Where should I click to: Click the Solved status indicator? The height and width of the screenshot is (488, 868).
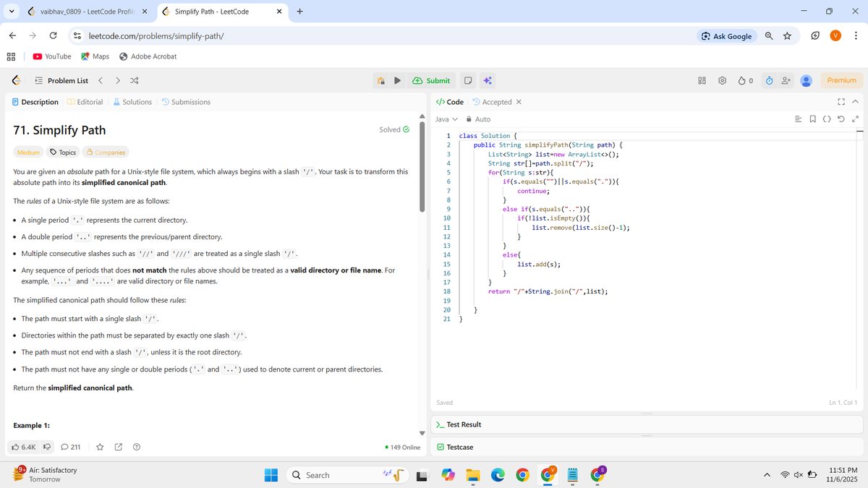pyautogui.click(x=394, y=129)
